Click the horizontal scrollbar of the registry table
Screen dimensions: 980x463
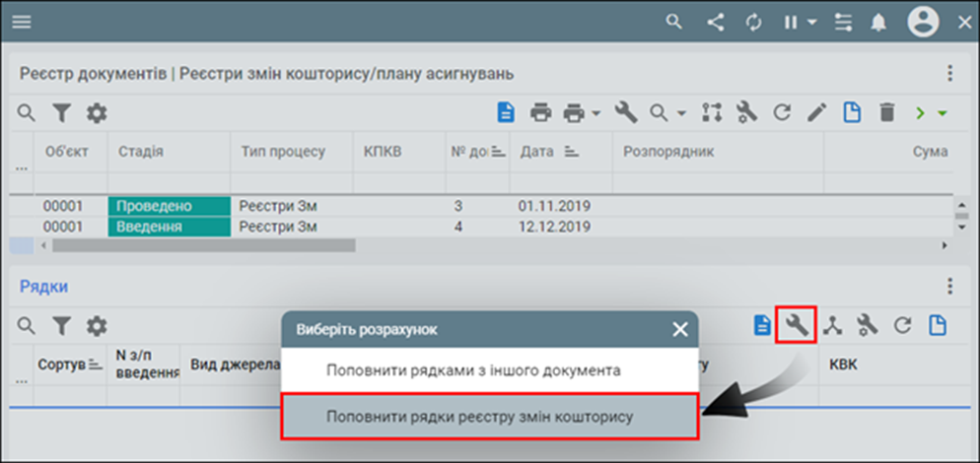click(197, 244)
